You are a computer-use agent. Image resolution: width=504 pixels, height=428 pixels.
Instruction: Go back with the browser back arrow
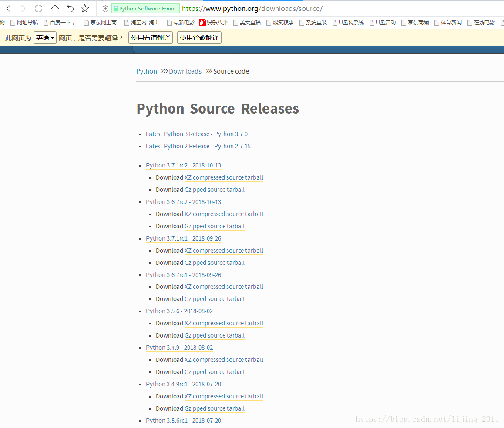pyautogui.click(x=9, y=8)
